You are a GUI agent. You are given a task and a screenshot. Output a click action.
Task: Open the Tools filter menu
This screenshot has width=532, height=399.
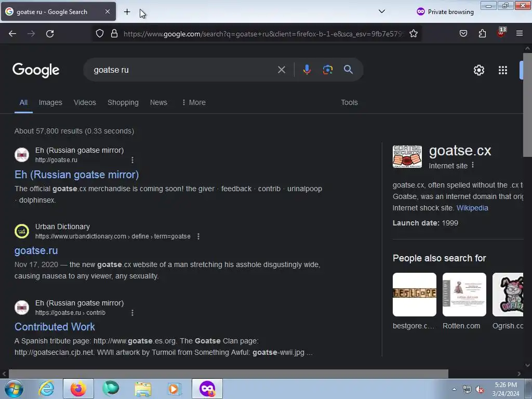(349, 102)
